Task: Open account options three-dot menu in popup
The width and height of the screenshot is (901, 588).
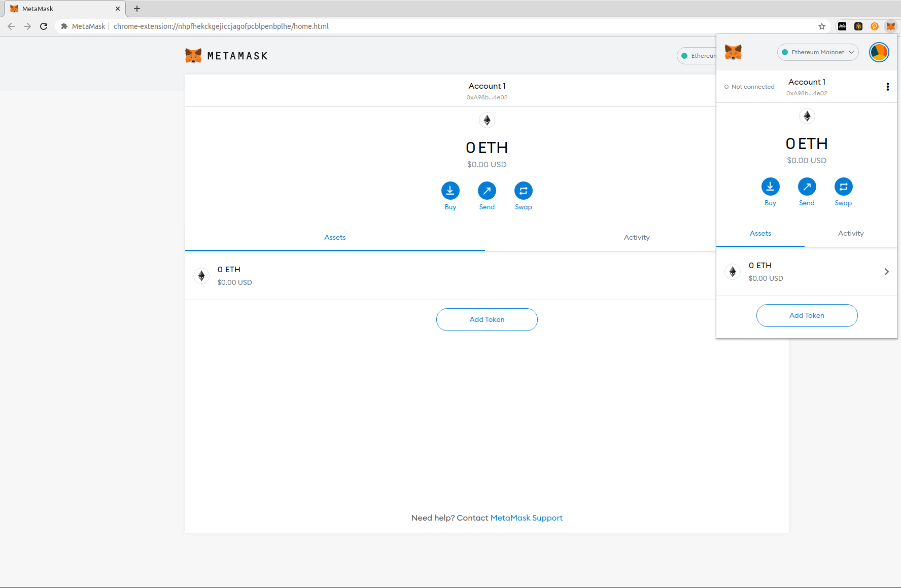Action: pos(887,87)
